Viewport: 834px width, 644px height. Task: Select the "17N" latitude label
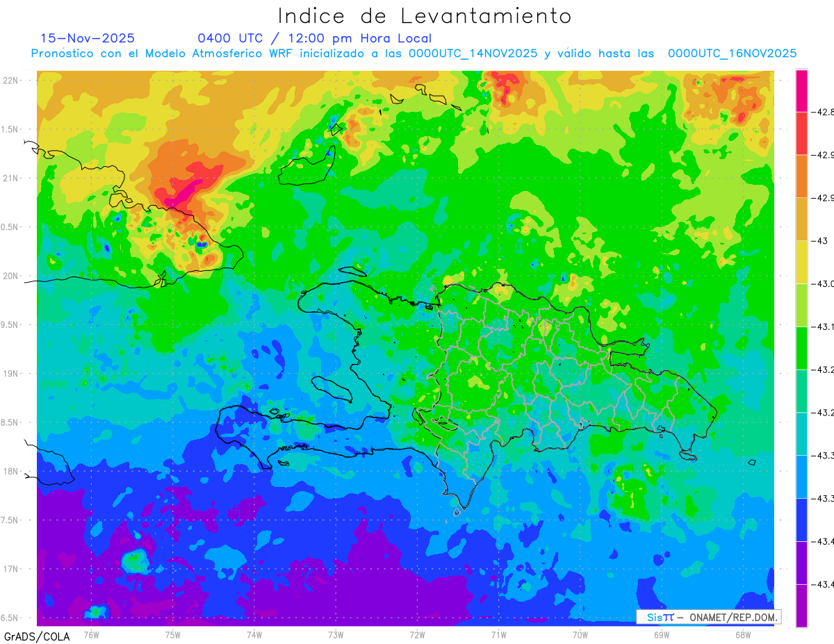10,569
